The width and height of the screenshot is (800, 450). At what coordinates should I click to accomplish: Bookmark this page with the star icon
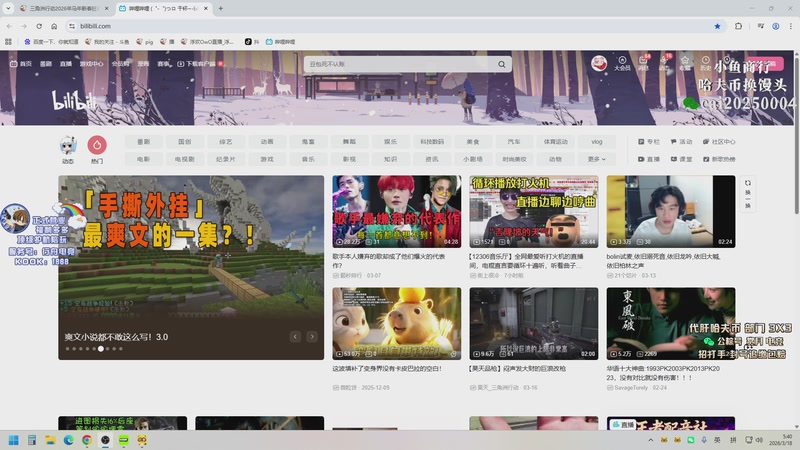click(x=717, y=26)
